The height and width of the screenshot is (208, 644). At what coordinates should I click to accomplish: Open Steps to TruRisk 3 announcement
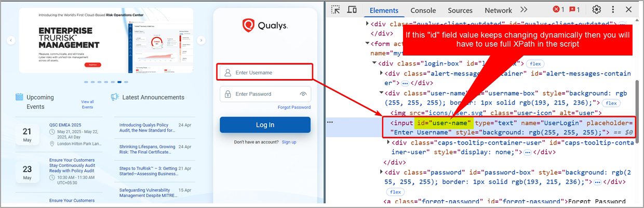point(147,172)
